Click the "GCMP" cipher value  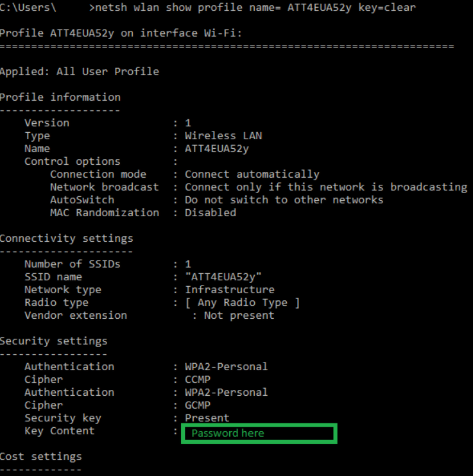click(197, 405)
